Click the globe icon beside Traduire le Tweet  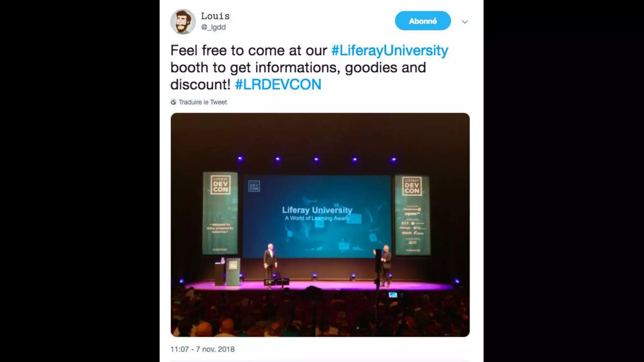173,102
